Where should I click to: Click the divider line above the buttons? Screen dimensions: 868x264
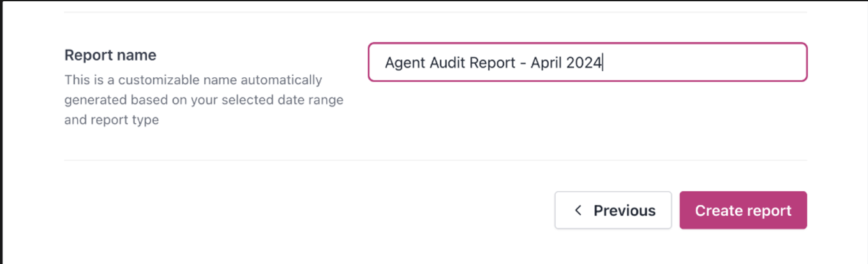click(435, 160)
